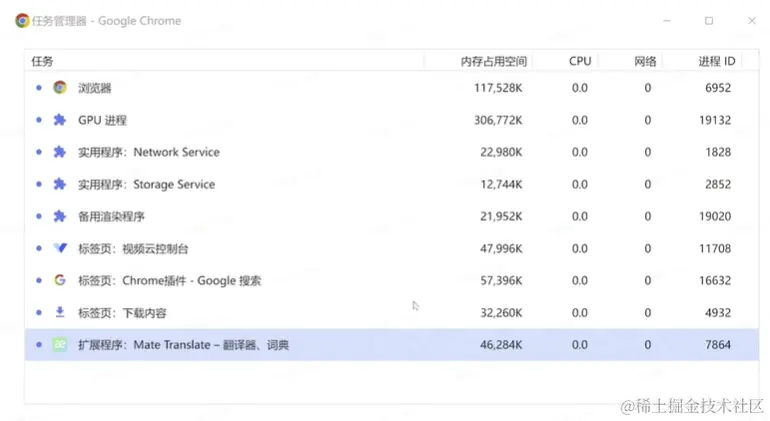
Task: Sort by the 内存占用空间 column header
Action: 493,61
